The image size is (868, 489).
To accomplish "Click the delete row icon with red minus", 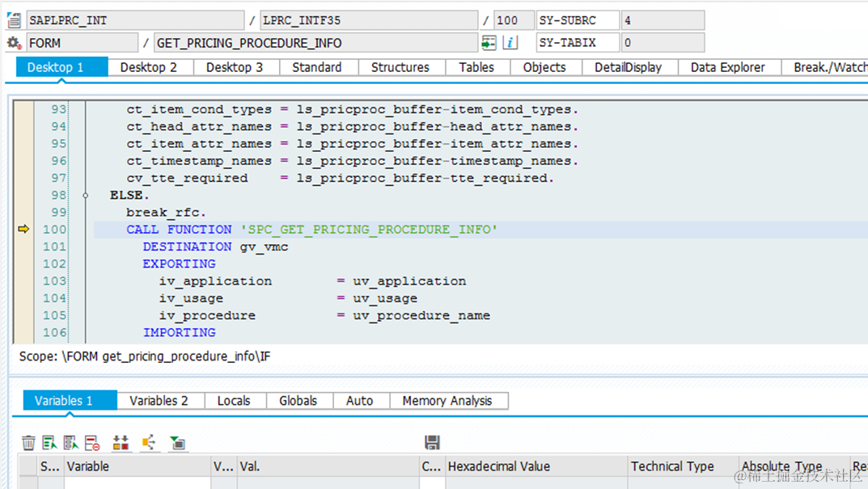I will (x=92, y=443).
